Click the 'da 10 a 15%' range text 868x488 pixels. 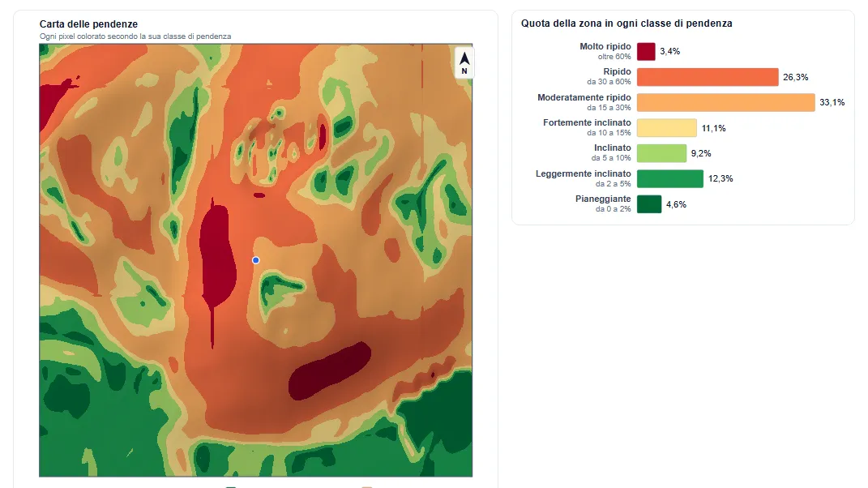[x=609, y=133]
